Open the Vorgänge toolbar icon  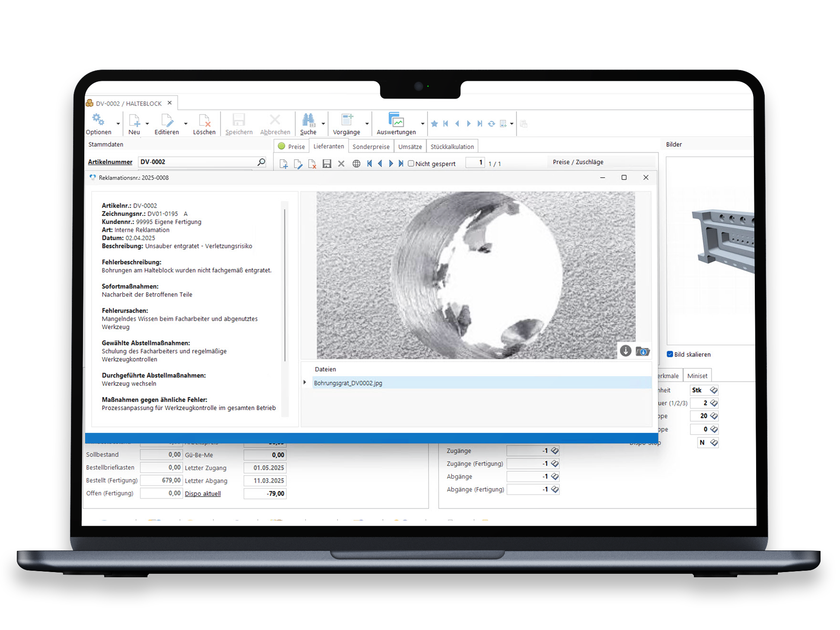347,120
